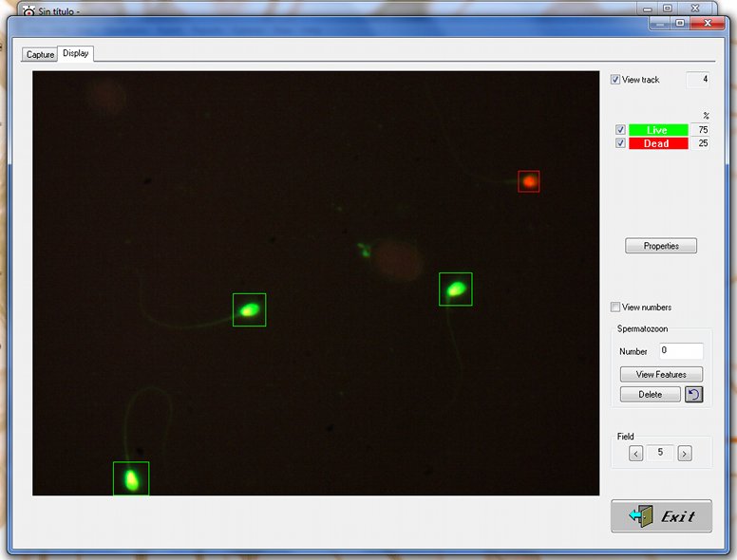
Task: Close the front dialog window
Action: (x=708, y=23)
